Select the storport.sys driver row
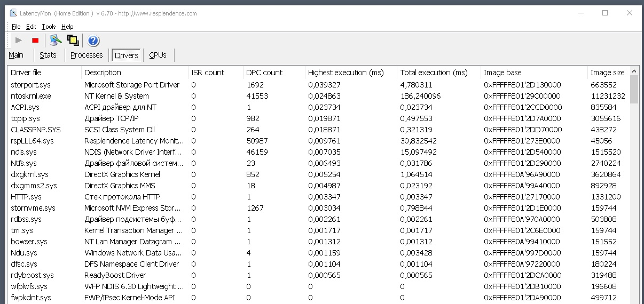The width and height of the screenshot is (644, 304). pyautogui.click(x=319, y=85)
